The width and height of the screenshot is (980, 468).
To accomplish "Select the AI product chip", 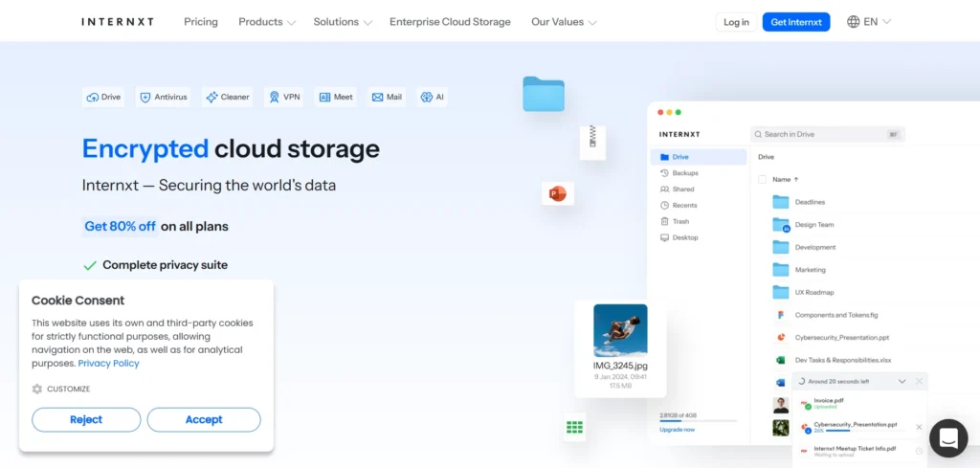I will pos(433,97).
